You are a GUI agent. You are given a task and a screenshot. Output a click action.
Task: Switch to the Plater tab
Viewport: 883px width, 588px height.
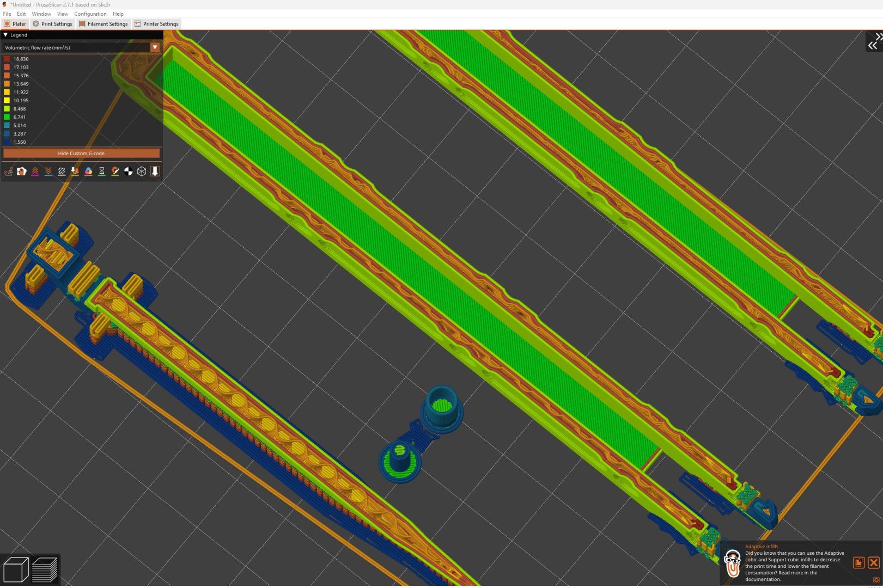pyautogui.click(x=15, y=24)
